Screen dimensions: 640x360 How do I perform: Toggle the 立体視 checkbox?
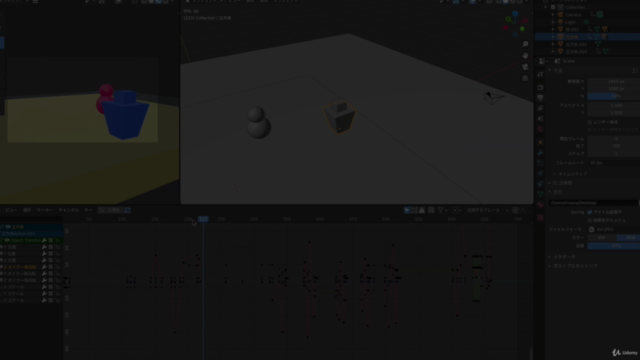coord(555,183)
